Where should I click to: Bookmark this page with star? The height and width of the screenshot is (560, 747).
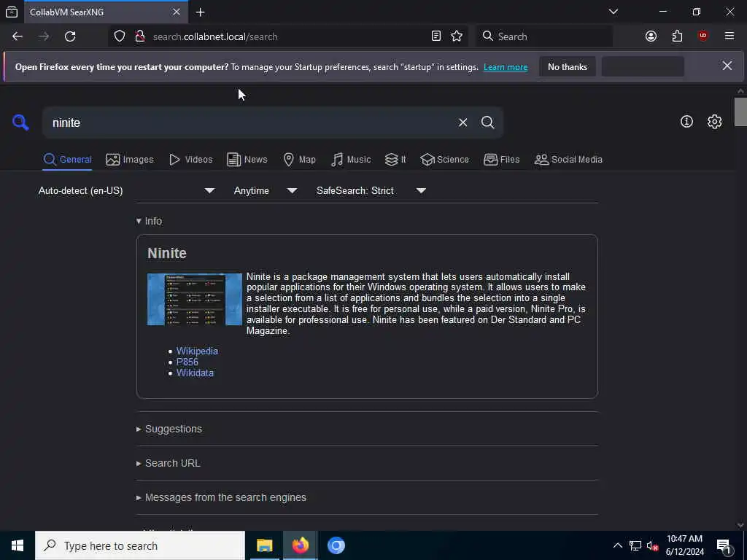pyautogui.click(x=457, y=36)
